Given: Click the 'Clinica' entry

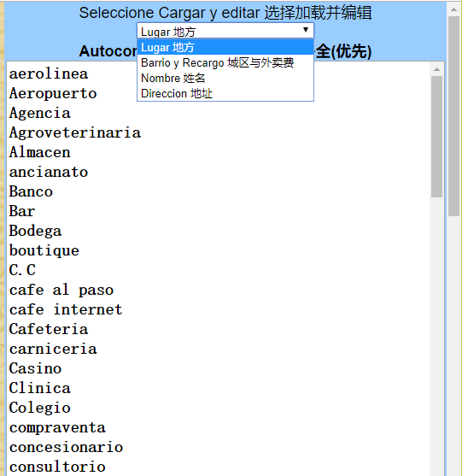Looking at the screenshot, I should (40, 388).
